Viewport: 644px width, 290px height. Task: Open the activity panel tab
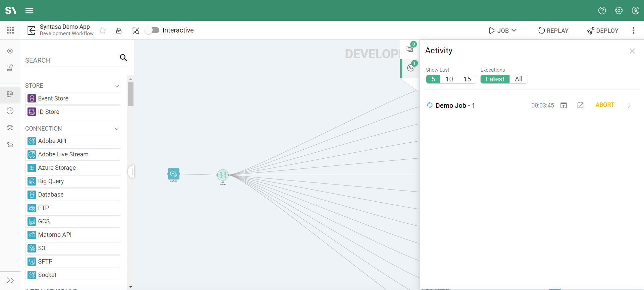pyautogui.click(x=411, y=68)
